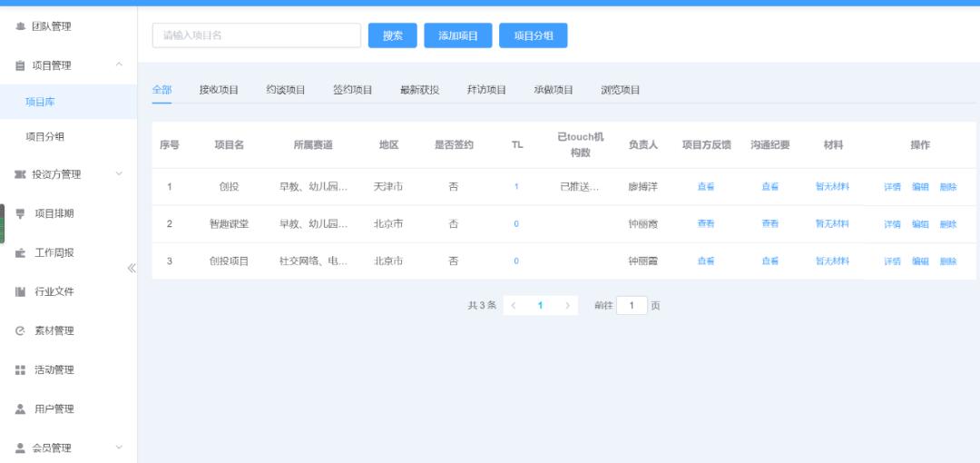980x463 pixels.
Task: Click 暂无材料 in row 2 智趣课堂
Action: tap(832, 223)
